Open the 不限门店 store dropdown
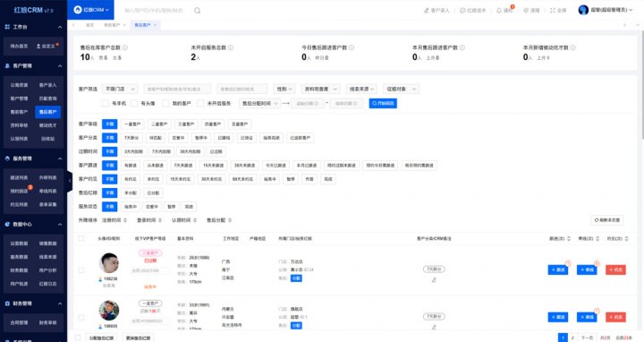This screenshot has height=342, width=644. [x=120, y=89]
